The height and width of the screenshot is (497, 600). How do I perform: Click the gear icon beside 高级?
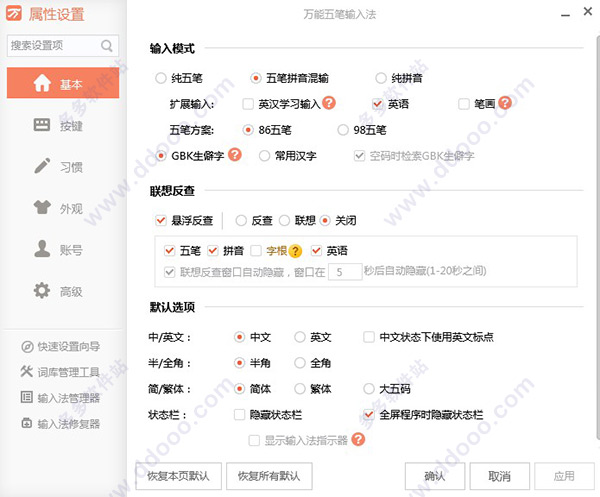tap(42, 290)
